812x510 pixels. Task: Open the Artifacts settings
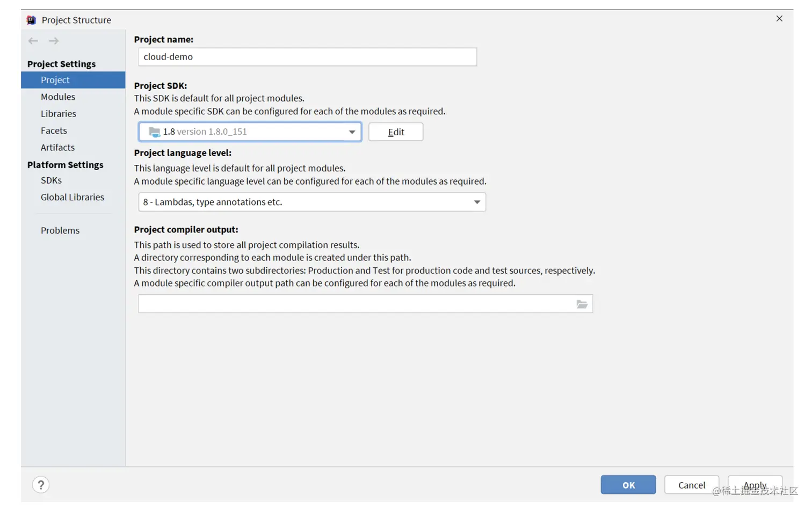click(57, 148)
